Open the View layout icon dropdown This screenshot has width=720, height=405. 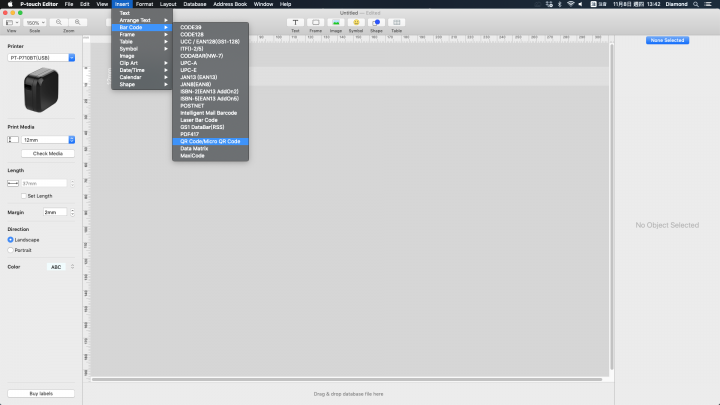pos(12,22)
